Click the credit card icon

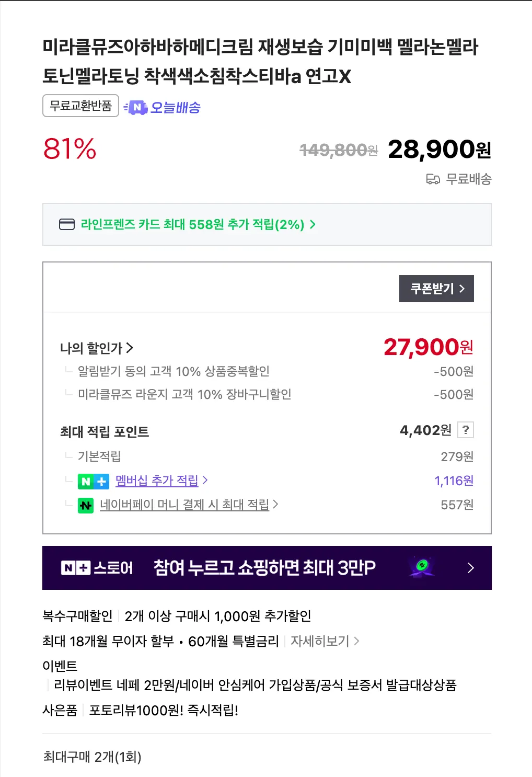click(x=67, y=224)
